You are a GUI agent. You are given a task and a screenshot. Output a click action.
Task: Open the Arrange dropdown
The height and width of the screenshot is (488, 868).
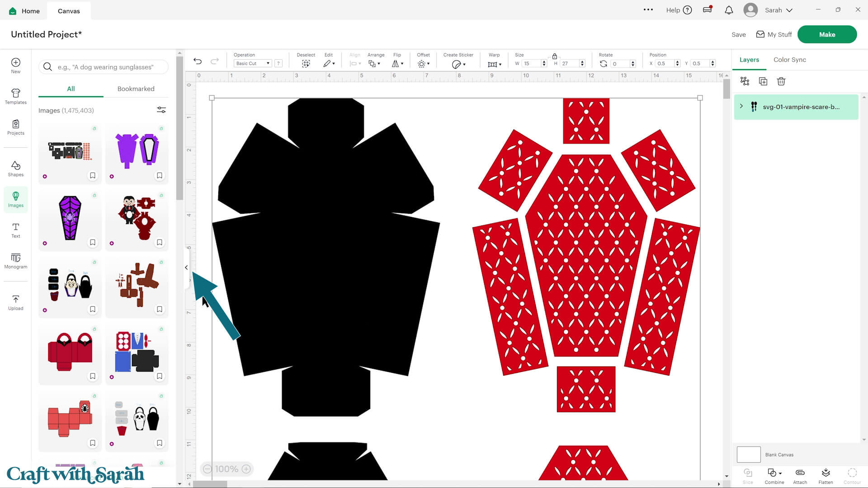coord(375,63)
